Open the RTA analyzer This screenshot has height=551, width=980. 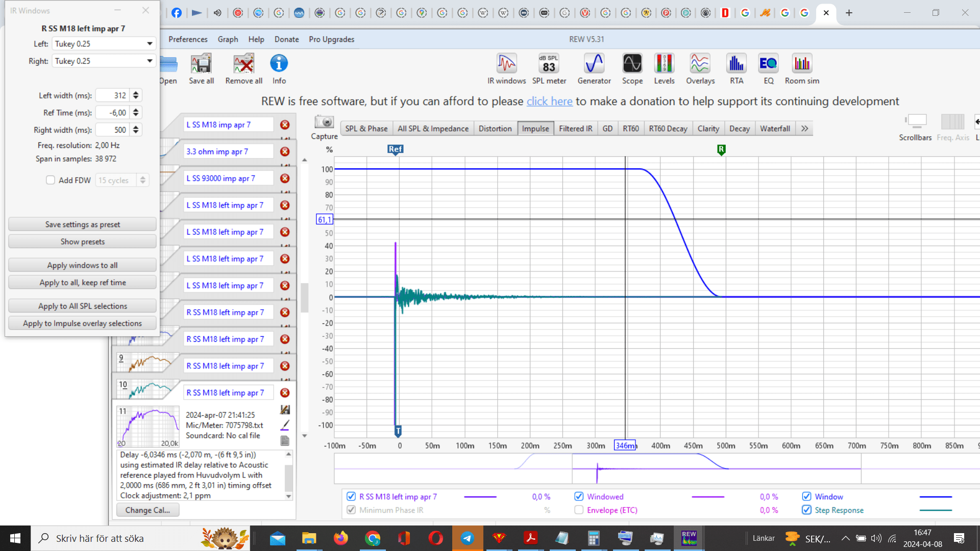click(x=737, y=69)
